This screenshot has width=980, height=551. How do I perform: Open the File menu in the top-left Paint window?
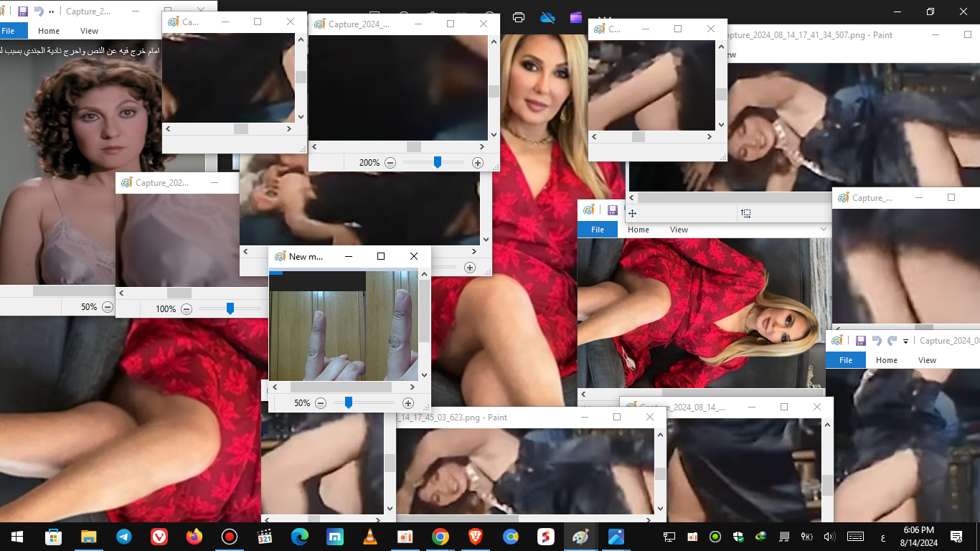(x=9, y=31)
